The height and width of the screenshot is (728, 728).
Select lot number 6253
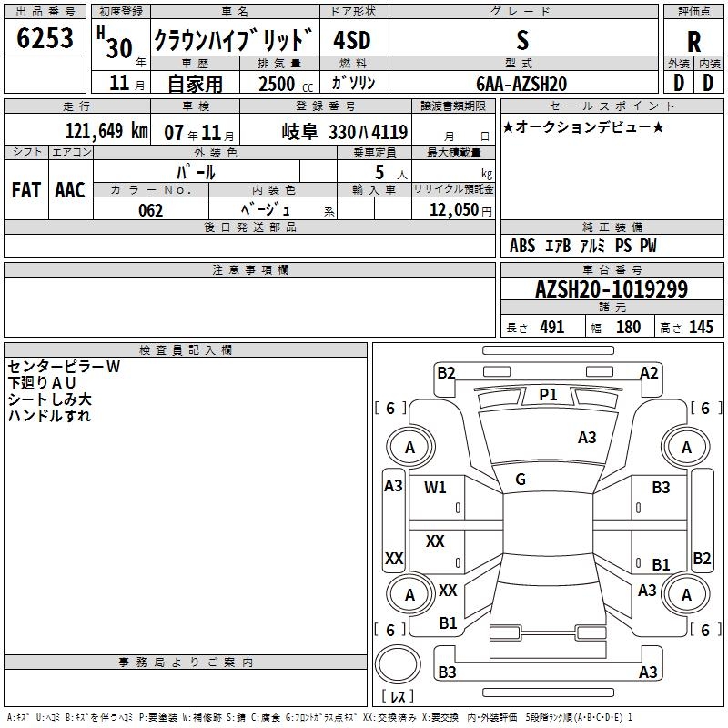click(x=45, y=38)
